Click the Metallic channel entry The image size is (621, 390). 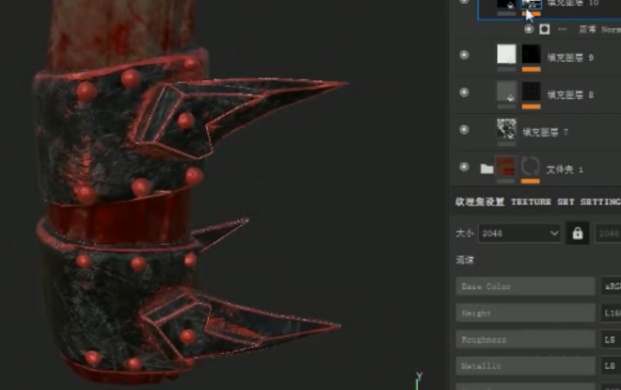[x=526, y=365]
